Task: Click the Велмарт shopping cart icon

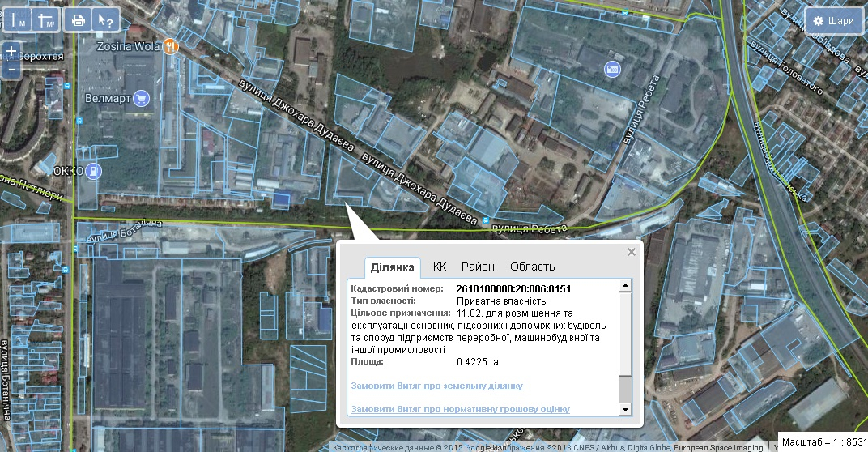Action: [142, 99]
